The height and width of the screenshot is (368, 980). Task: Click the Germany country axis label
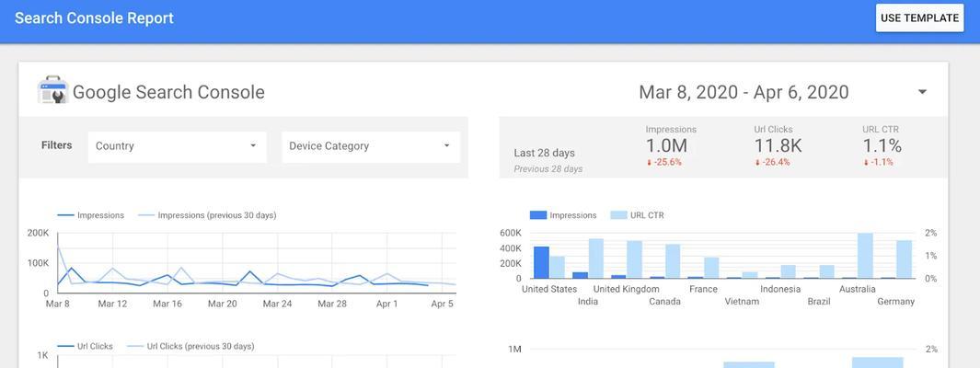tap(895, 302)
